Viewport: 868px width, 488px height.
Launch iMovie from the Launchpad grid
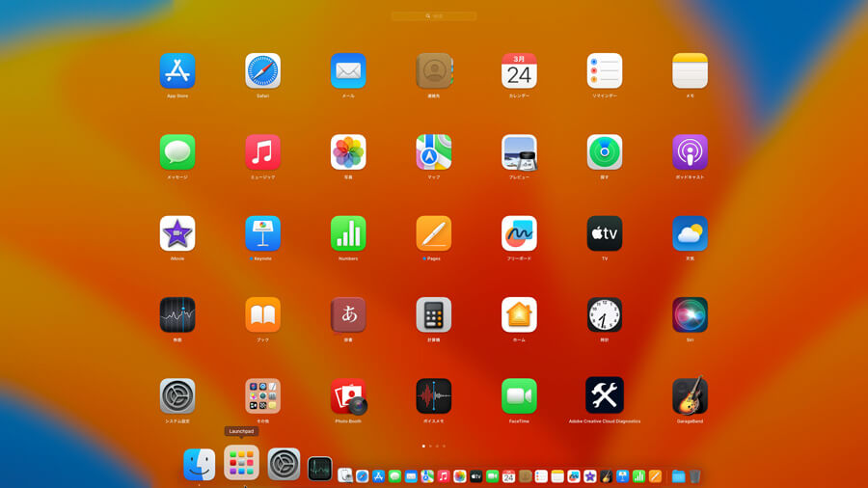click(177, 233)
